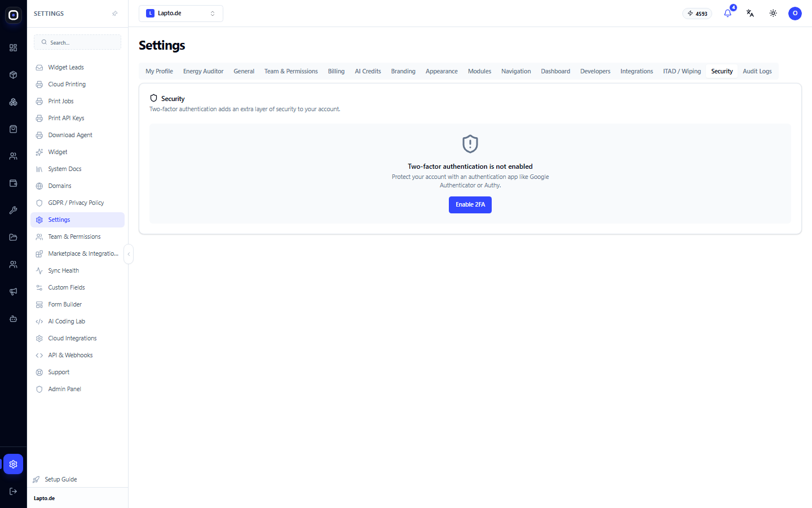Click the sidebar Search field
Viewport: 812px width, 508px height.
coord(77,42)
